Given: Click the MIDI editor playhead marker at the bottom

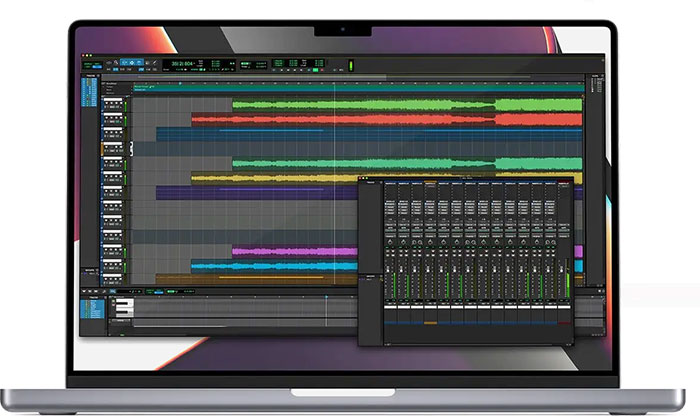Looking at the screenshot, I should click(x=326, y=297).
